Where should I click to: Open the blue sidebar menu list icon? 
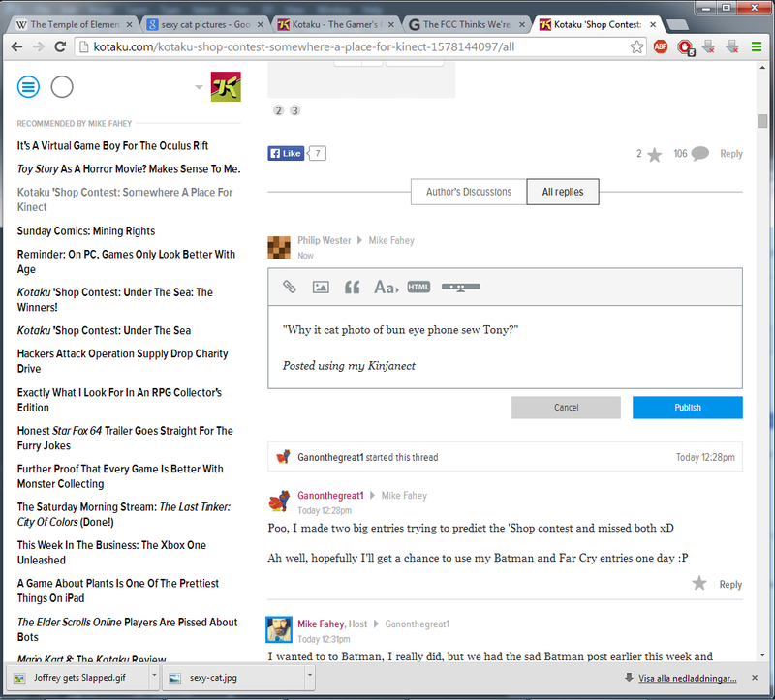pos(28,87)
